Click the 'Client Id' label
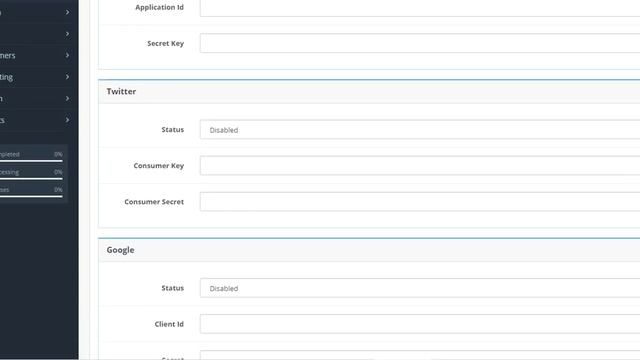This screenshot has height=360, width=640. pos(169,324)
